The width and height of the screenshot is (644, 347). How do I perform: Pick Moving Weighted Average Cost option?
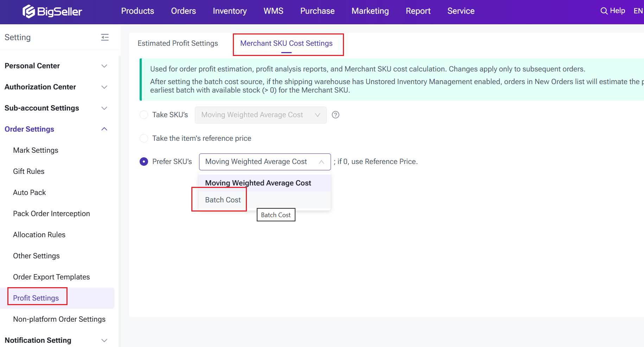coord(258,183)
